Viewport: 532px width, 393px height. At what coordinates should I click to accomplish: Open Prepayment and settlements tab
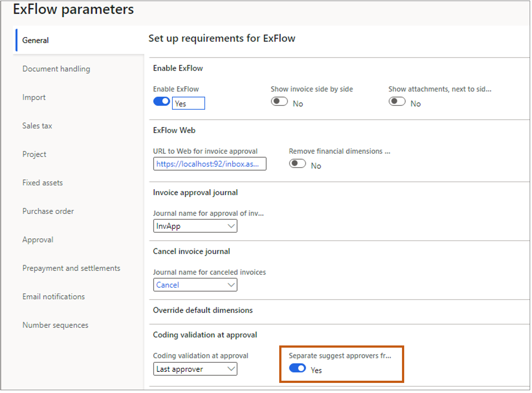pyautogui.click(x=71, y=268)
